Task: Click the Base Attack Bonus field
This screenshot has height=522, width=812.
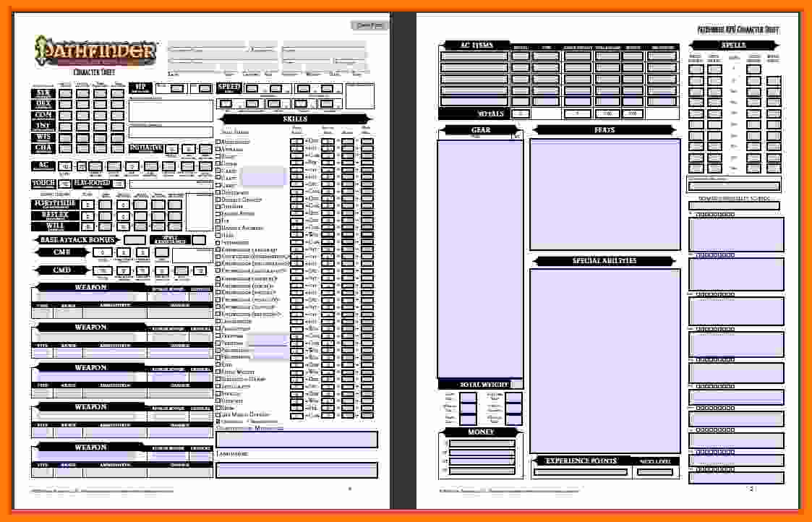Action: pos(134,240)
